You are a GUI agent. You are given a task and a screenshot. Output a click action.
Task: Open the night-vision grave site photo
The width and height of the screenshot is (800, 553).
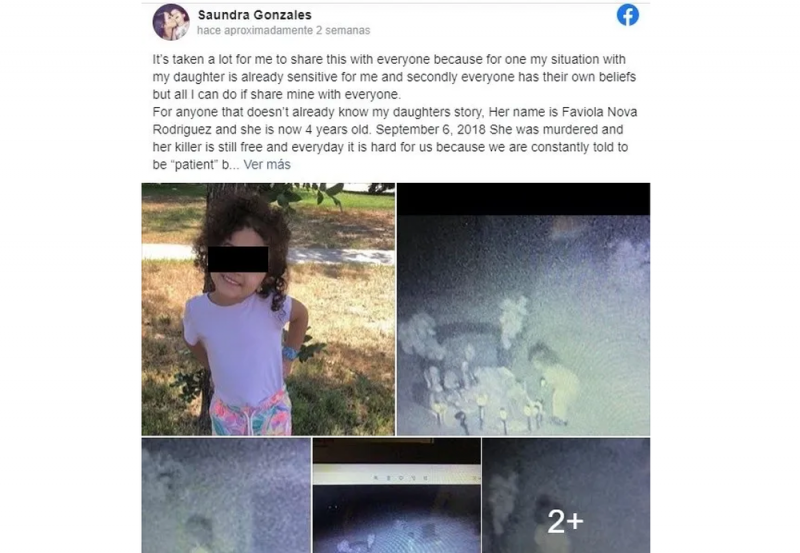point(523,309)
